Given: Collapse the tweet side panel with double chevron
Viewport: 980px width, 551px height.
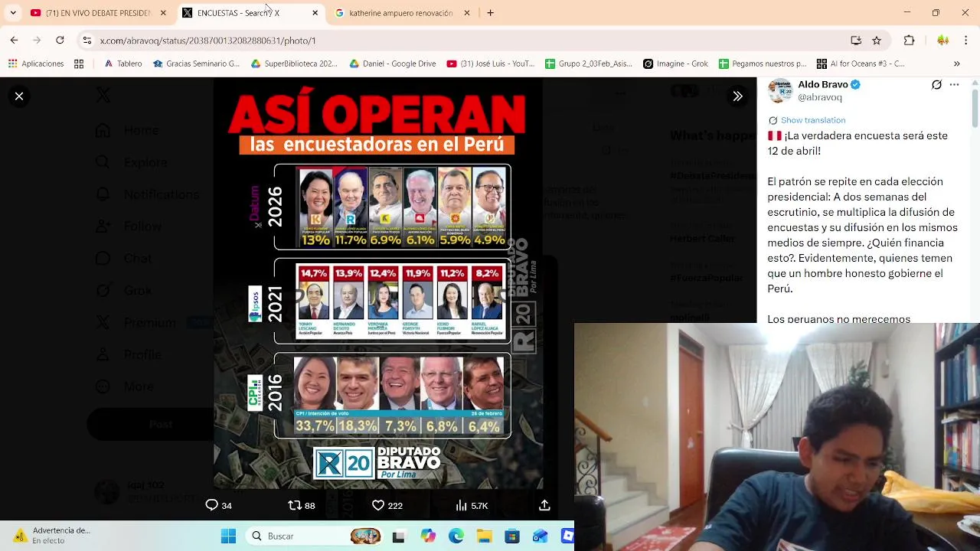Looking at the screenshot, I should pos(737,96).
